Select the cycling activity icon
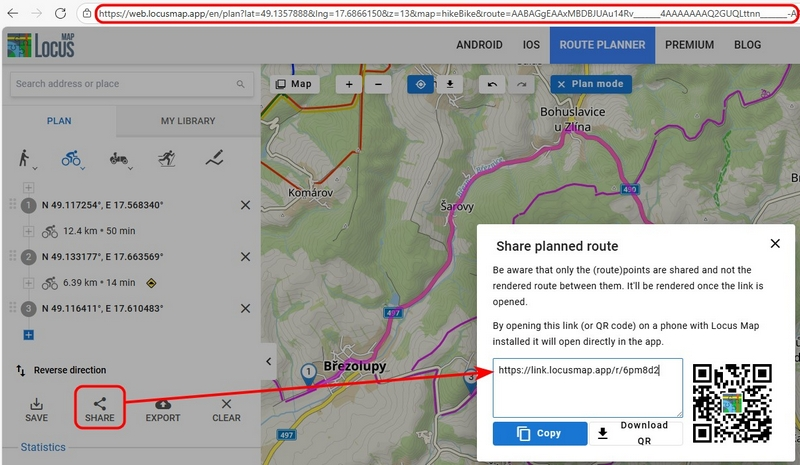 coord(69,158)
